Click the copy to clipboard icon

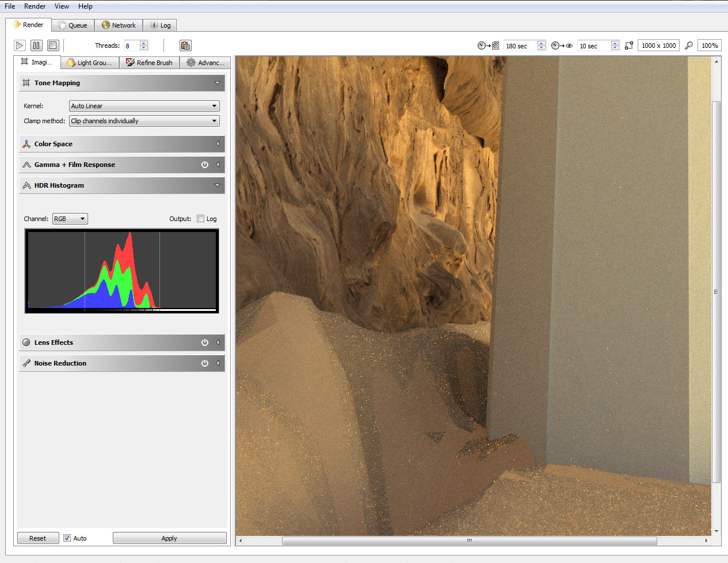point(185,45)
